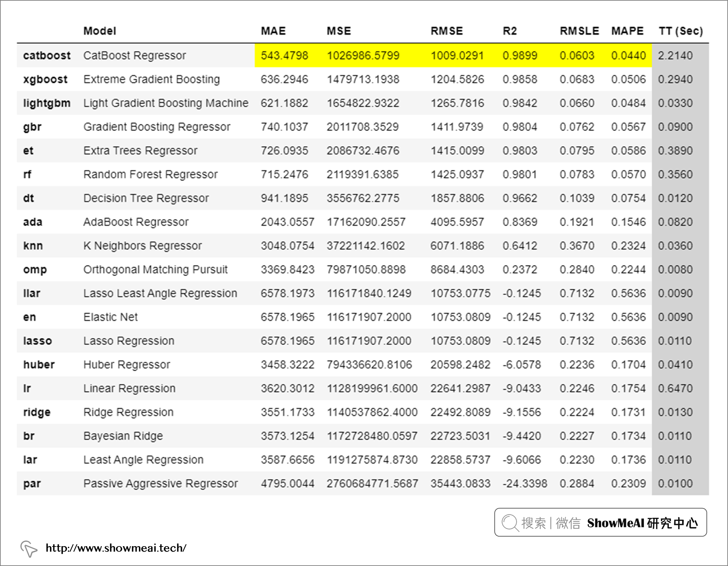
Task: Select the gbr row index
Action: point(32,127)
